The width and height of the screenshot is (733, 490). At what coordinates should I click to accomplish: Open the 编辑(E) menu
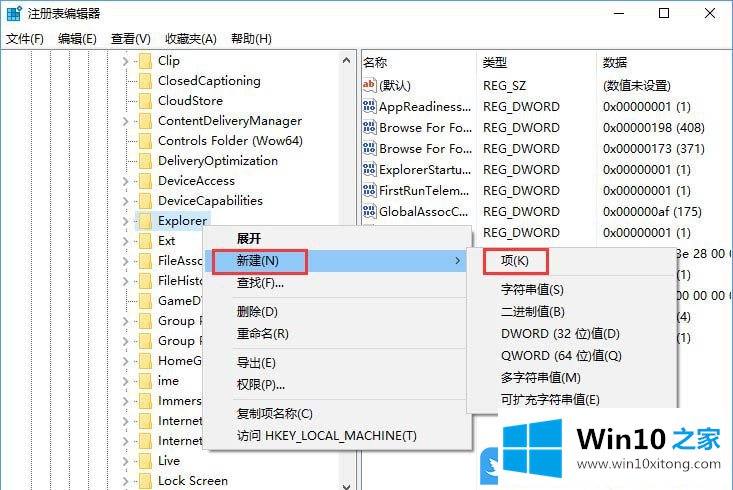(x=77, y=39)
